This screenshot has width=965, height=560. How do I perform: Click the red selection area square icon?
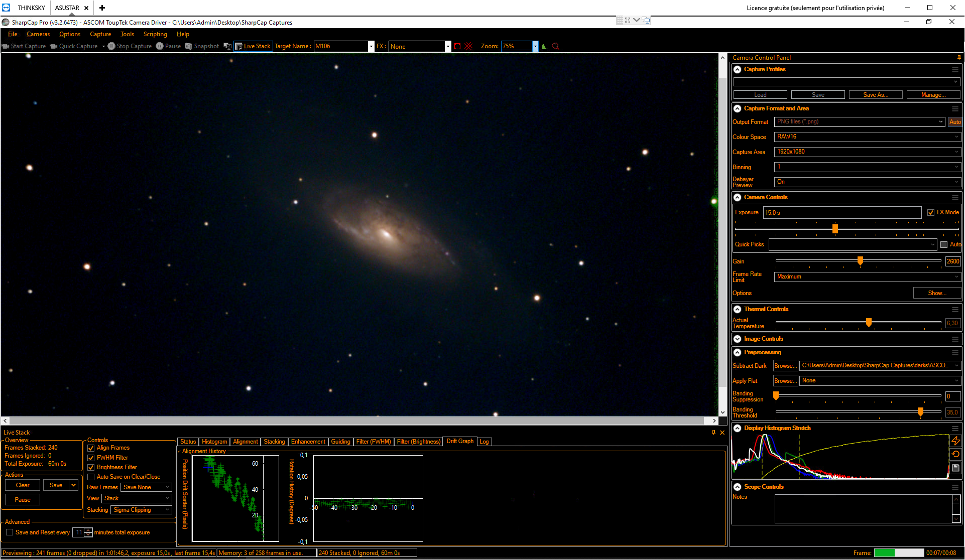pos(457,46)
